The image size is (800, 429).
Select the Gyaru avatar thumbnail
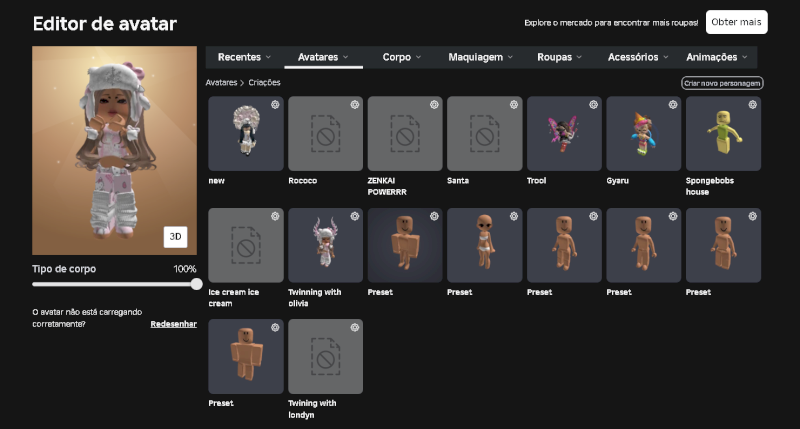(x=643, y=134)
